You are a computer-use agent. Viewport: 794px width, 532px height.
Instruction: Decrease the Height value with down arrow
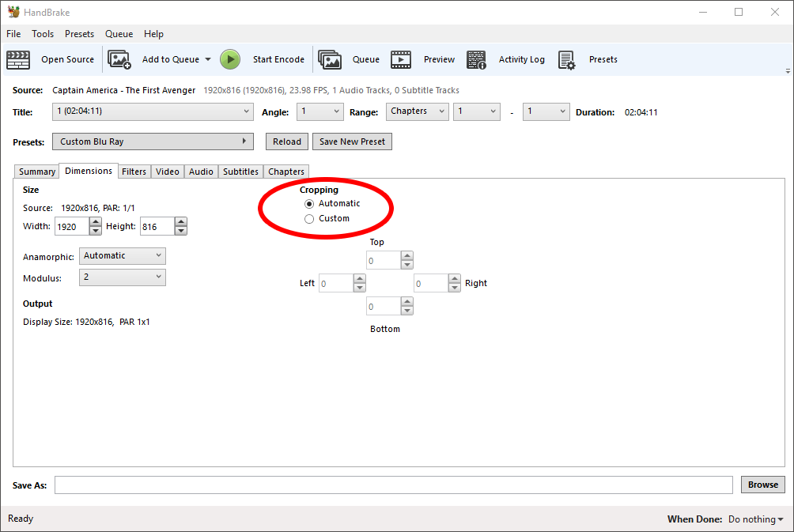pyautogui.click(x=181, y=231)
